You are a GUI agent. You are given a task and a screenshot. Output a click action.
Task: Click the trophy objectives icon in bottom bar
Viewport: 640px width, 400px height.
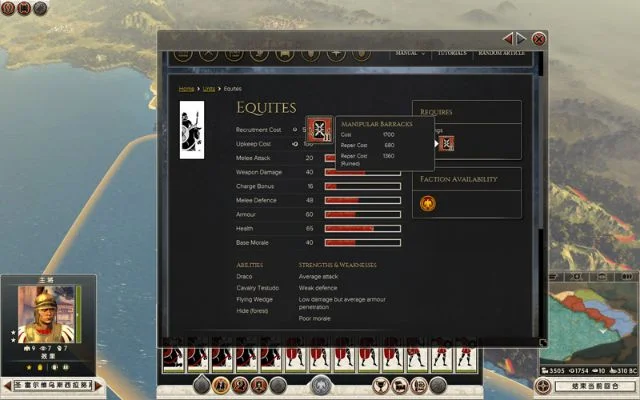379,385
